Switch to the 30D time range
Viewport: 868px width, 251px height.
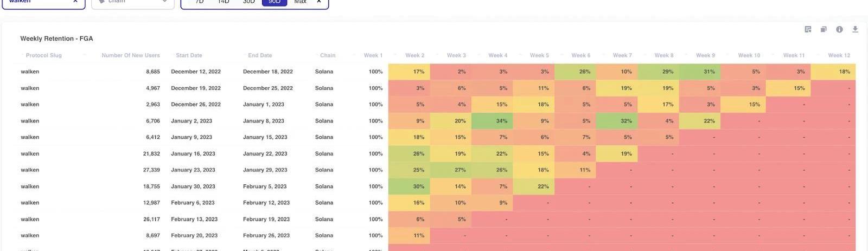(248, 2)
